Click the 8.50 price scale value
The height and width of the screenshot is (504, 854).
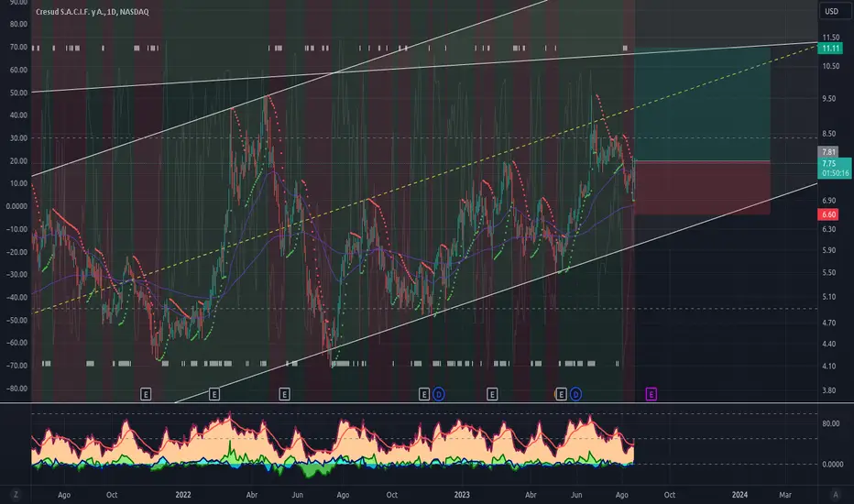tap(828, 134)
